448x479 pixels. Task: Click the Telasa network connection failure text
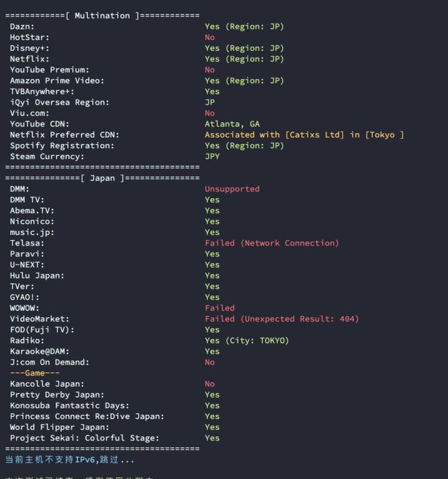coord(272,243)
